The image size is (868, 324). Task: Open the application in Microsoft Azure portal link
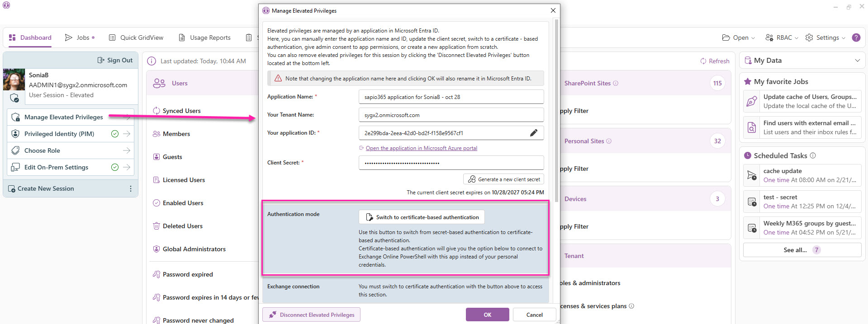coord(421,148)
